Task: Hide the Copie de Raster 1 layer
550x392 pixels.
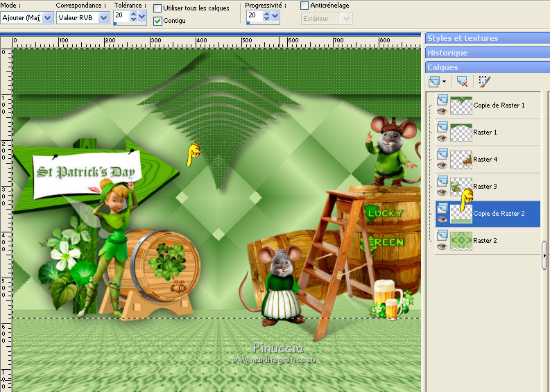Action: coord(442,111)
